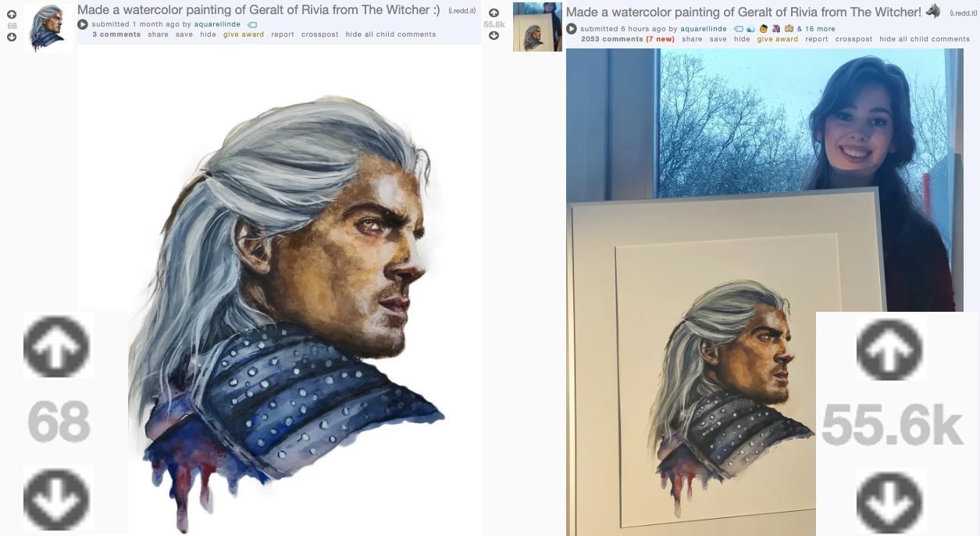Downvote the right post near the thumbnail
Image resolution: width=980 pixels, height=536 pixels.
pyautogui.click(x=494, y=36)
